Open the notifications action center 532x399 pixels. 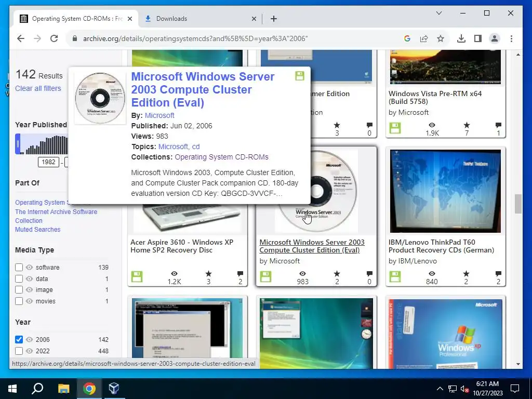tap(515, 389)
